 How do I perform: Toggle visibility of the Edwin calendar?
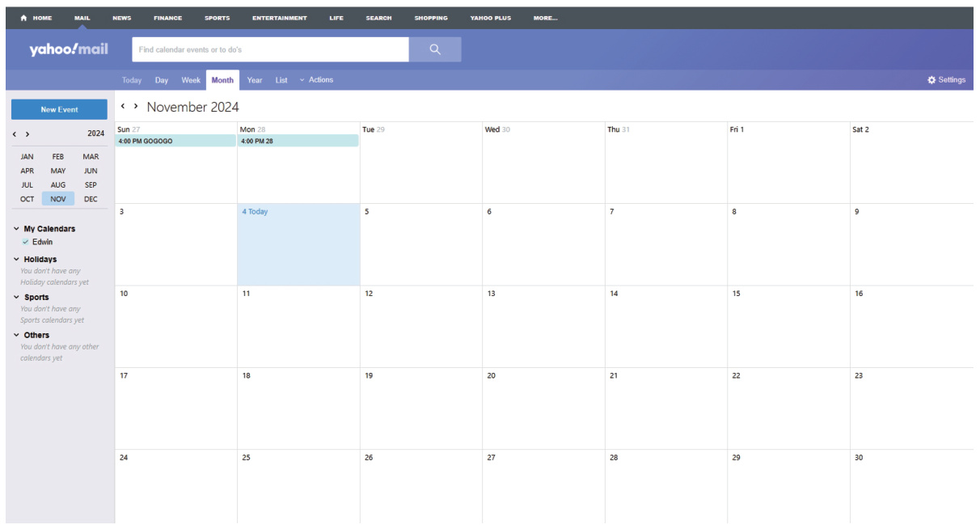(x=27, y=241)
